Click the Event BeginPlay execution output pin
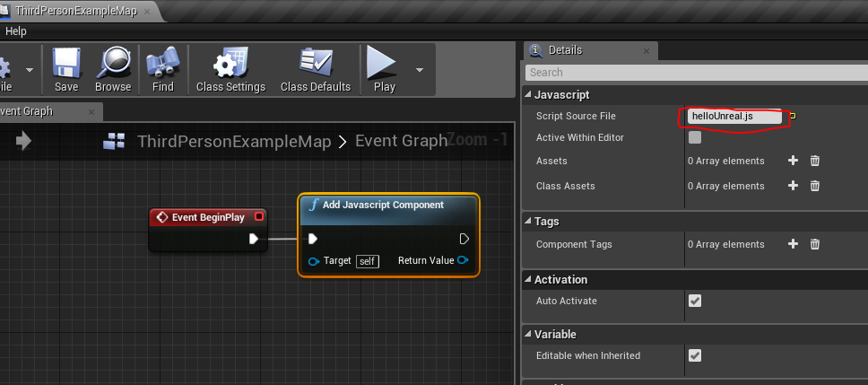 click(x=254, y=239)
